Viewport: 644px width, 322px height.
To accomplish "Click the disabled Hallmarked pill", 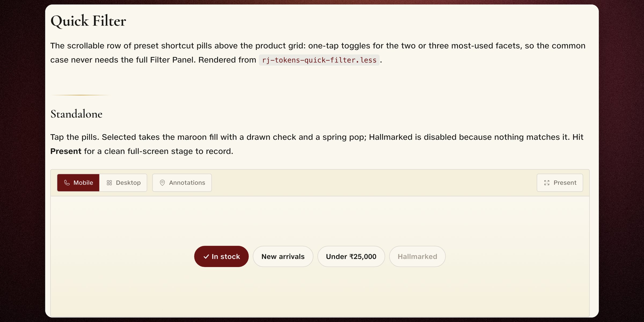I will click(417, 257).
